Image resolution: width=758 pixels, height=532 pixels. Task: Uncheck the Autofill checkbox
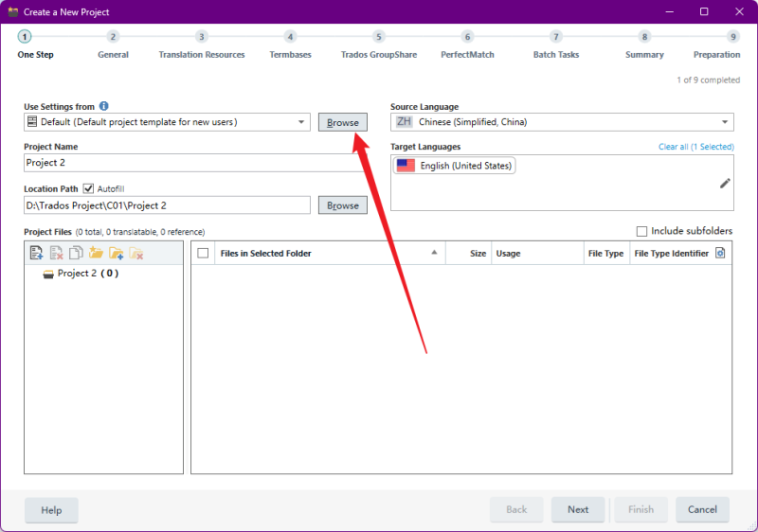tap(89, 189)
